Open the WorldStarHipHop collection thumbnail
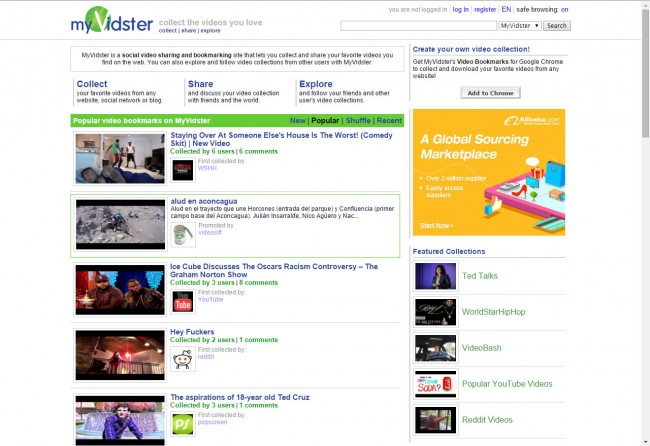650x446 pixels. pyautogui.click(x=435, y=312)
